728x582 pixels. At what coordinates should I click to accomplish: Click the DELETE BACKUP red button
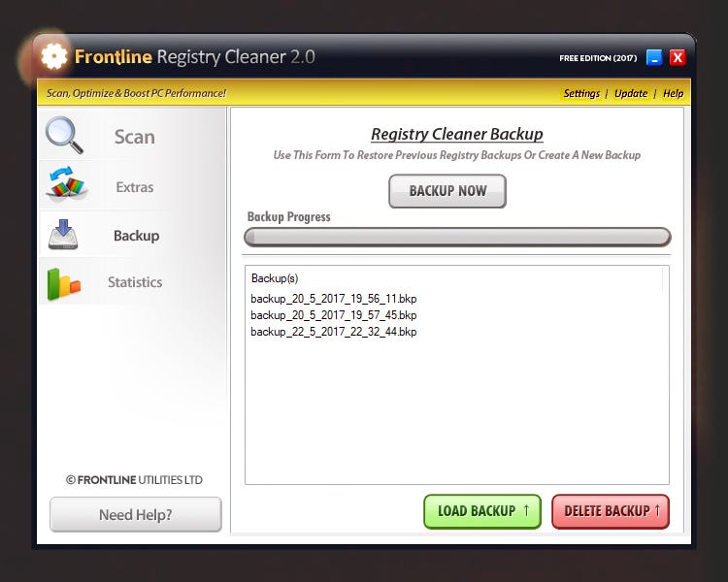[x=611, y=511]
